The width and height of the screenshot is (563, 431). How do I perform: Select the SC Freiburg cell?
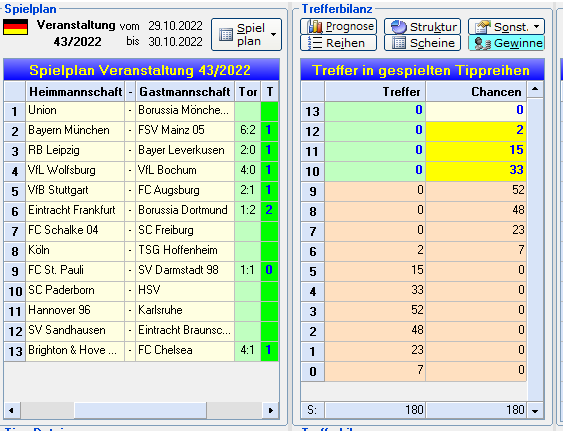pyautogui.click(x=185, y=231)
